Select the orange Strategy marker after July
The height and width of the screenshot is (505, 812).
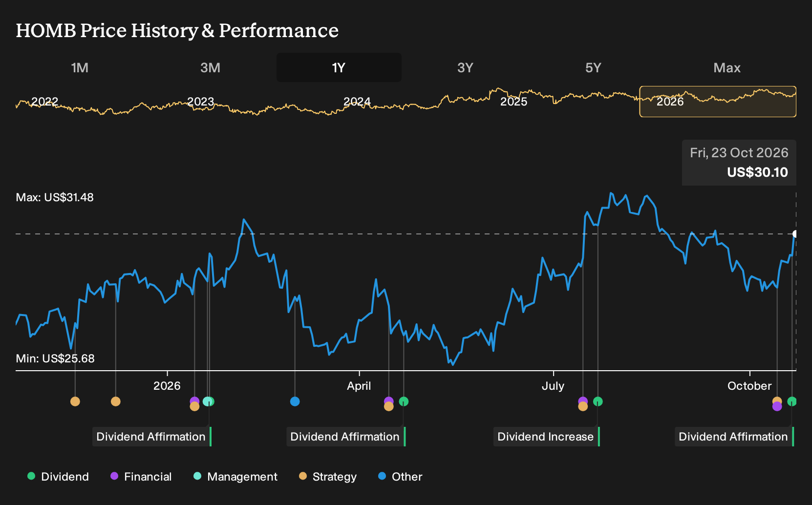582,406
